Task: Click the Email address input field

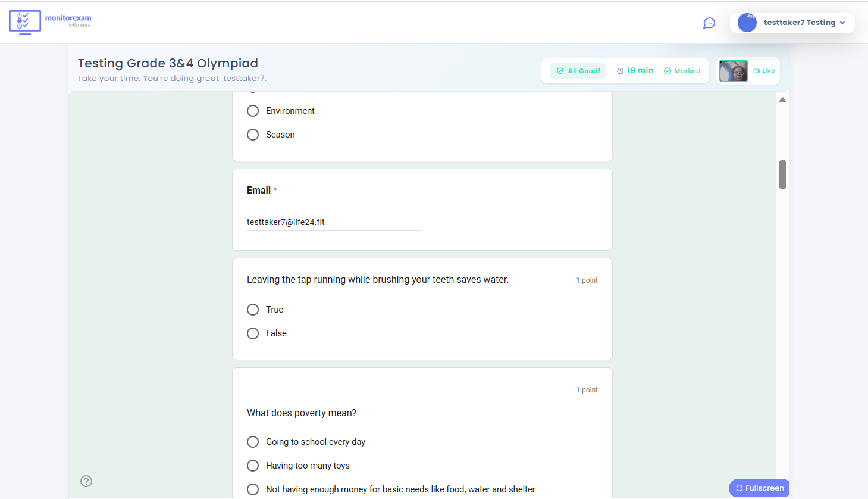Action: (333, 222)
